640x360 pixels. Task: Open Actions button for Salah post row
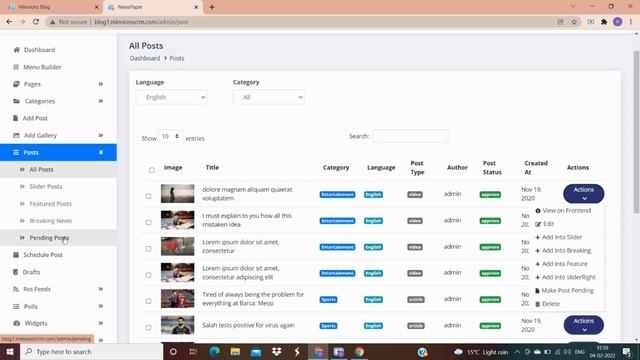point(584,325)
